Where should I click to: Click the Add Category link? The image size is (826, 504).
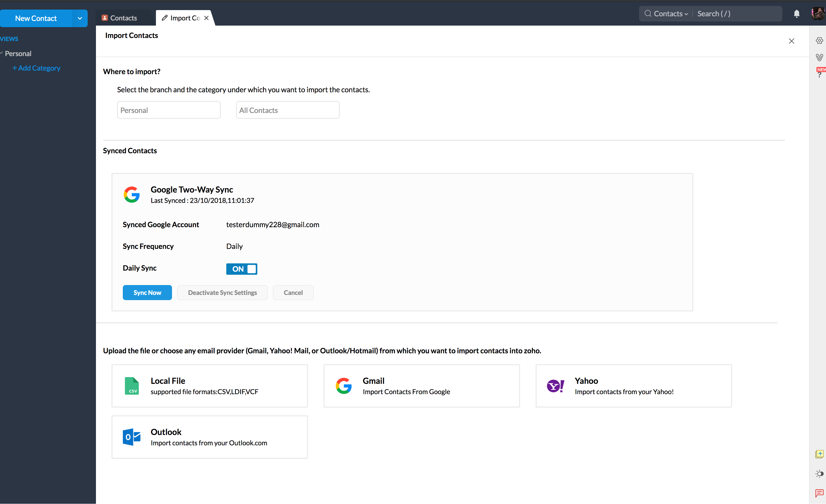(36, 68)
